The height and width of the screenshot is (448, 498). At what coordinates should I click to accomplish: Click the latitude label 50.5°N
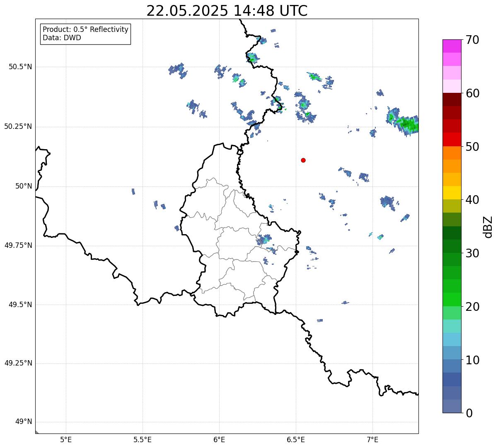20,67
